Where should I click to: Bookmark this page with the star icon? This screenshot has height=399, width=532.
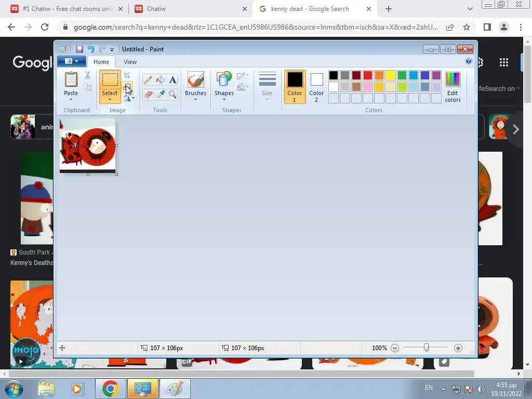click(467, 27)
